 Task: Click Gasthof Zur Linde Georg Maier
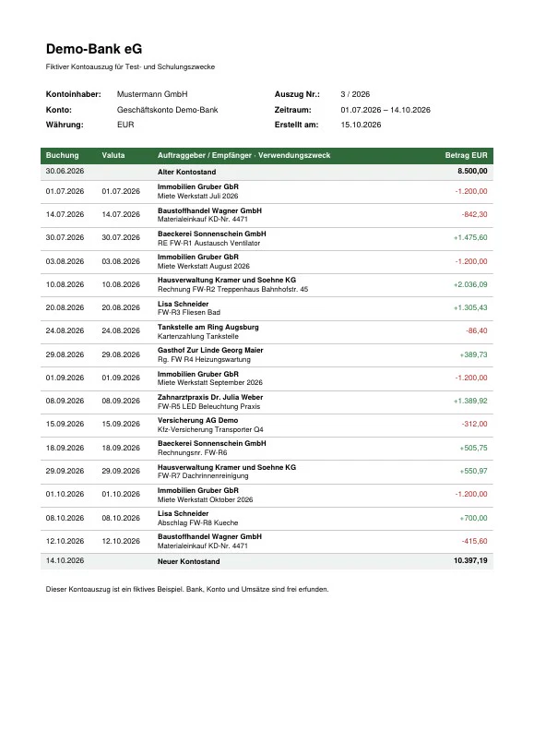(x=210, y=350)
